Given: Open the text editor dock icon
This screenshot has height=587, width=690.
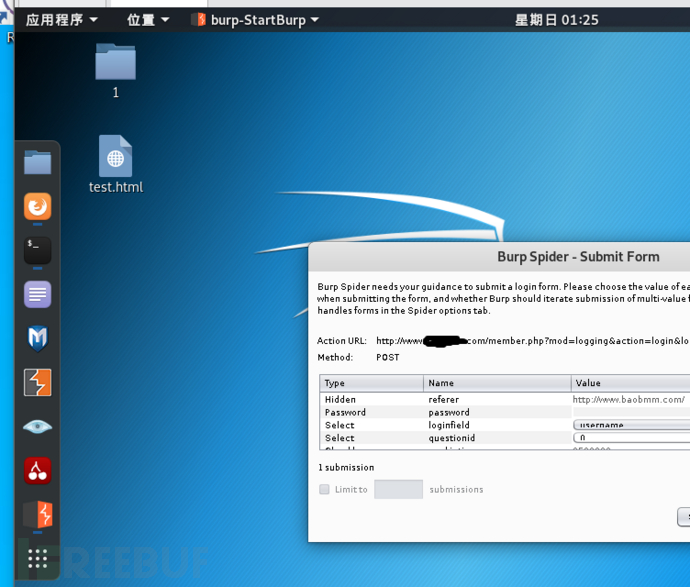Looking at the screenshot, I should (38, 294).
